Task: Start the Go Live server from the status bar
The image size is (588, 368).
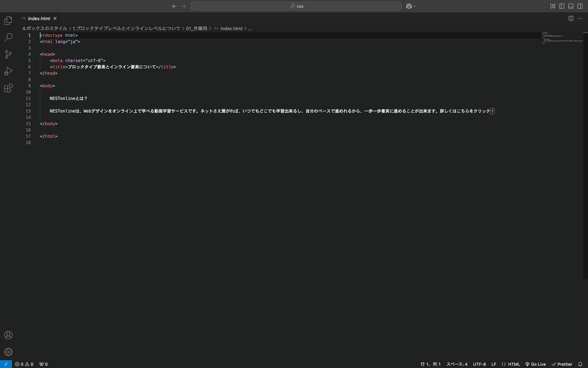Action: click(x=536, y=364)
